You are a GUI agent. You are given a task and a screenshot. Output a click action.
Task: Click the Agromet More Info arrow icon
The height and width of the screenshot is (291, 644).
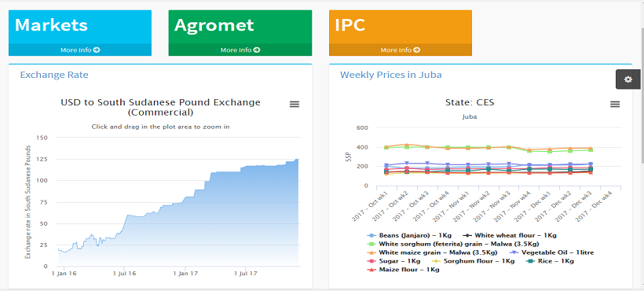(257, 50)
